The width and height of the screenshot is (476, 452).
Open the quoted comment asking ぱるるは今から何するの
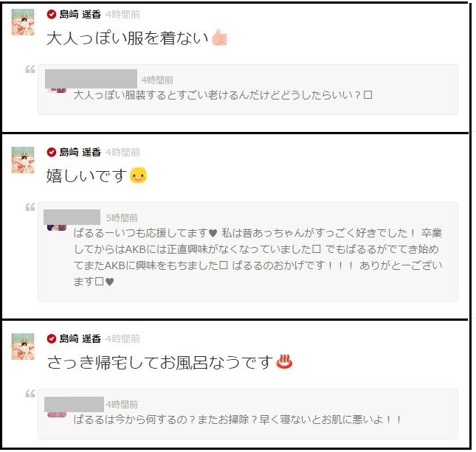click(248, 414)
